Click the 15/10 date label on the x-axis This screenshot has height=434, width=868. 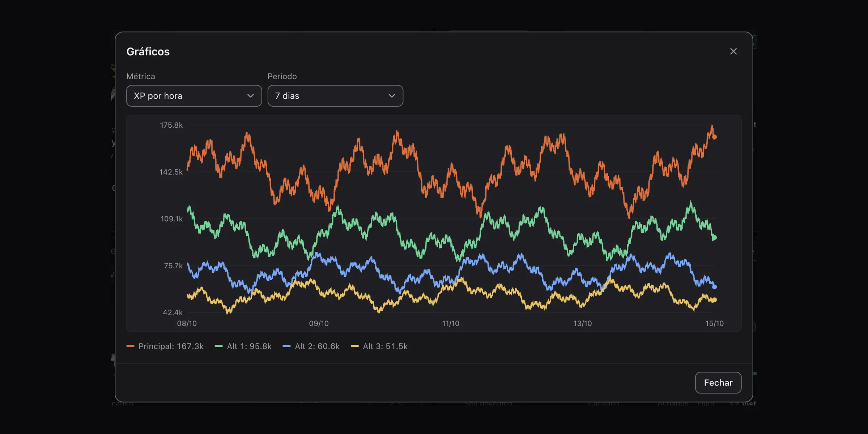714,323
